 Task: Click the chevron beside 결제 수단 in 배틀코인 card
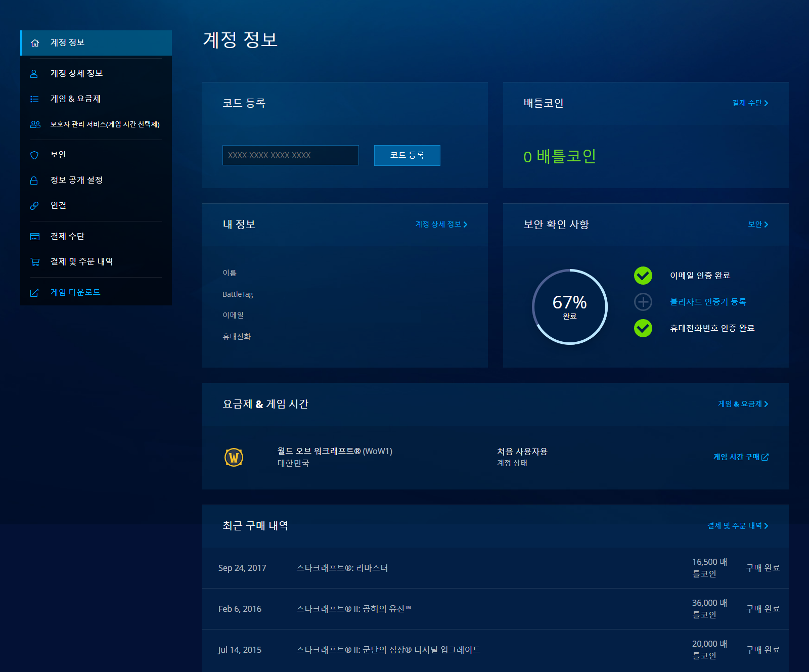(x=766, y=103)
